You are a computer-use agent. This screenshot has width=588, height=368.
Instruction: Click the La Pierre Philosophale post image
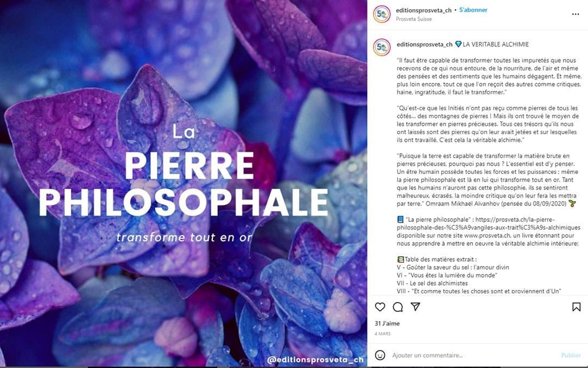(x=183, y=184)
